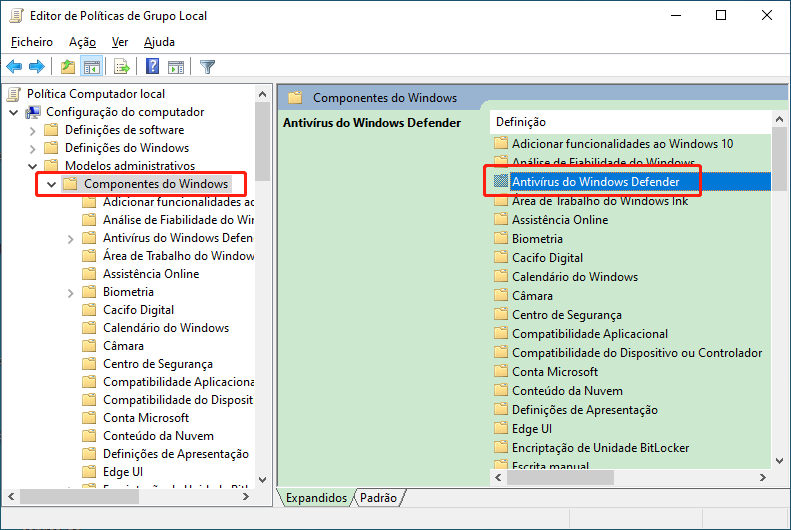The width and height of the screenshot is (791, 530).
Task: Click the Antivírus do Windows Defender selected folder icon
Action: pyautogui.click(x=501, y=181)
